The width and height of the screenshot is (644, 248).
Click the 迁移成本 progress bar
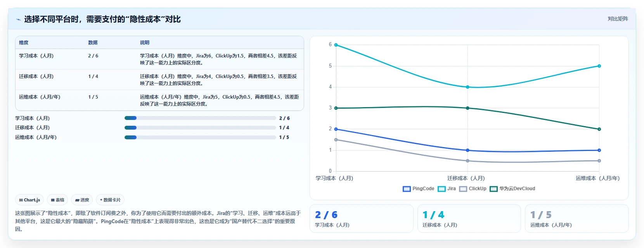click(x=200, y=127)
